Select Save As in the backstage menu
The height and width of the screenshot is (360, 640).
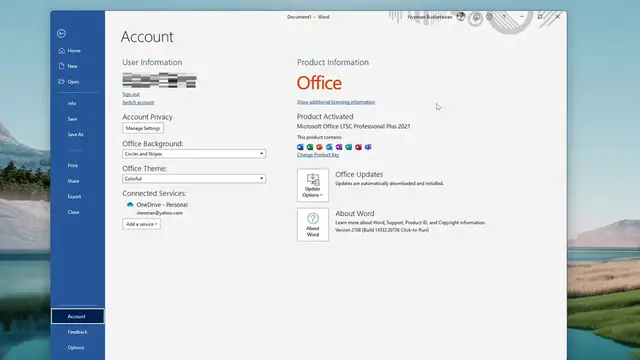pyautogui.click(x=76, y=135)
